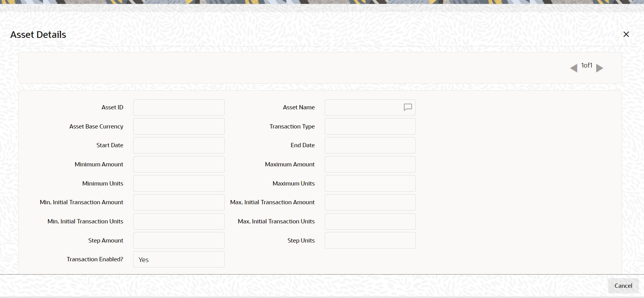Focus the Step Amount field
The image size is (644, 298).
179,241
